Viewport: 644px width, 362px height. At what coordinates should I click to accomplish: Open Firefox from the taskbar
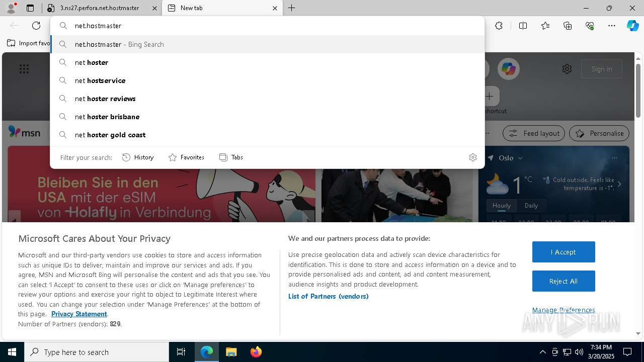coord(256,352)
